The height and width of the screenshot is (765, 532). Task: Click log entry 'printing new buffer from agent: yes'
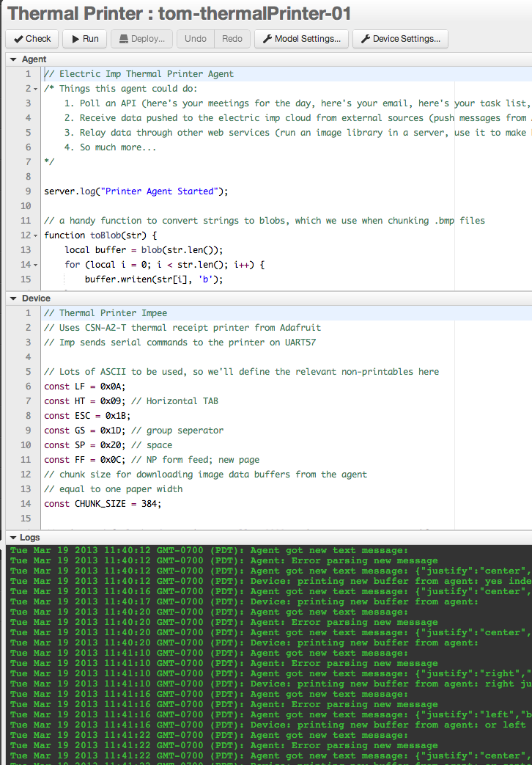[270, 581]
